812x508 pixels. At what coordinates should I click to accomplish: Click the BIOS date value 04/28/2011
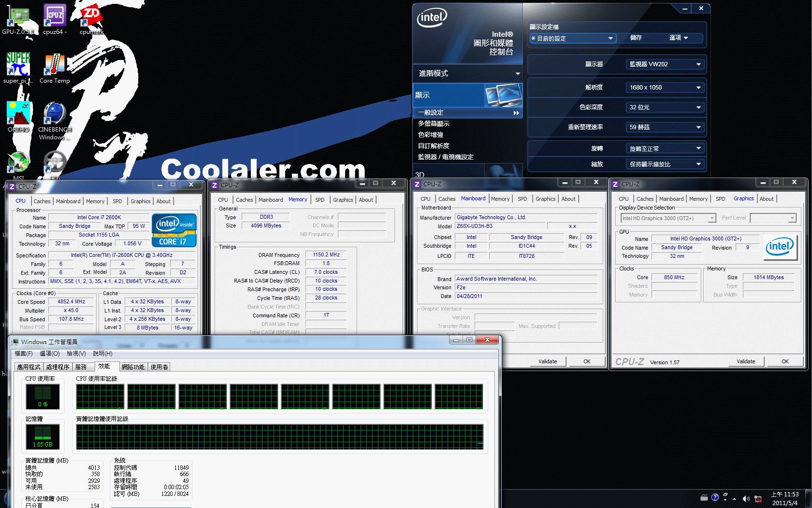(527, 296)
